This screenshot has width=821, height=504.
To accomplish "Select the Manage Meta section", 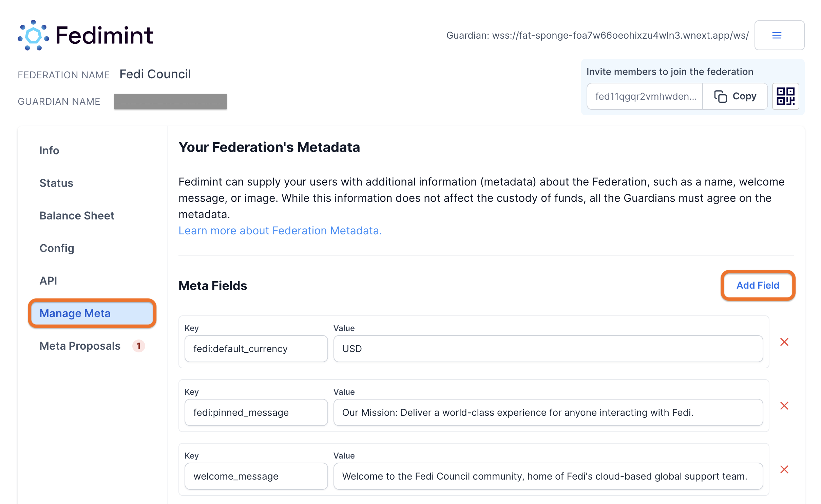I will (x=92, y=313).
